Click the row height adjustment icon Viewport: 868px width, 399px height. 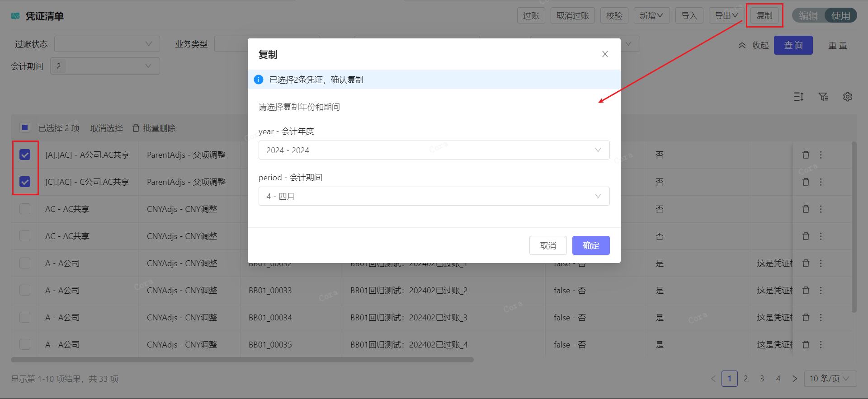799,97
